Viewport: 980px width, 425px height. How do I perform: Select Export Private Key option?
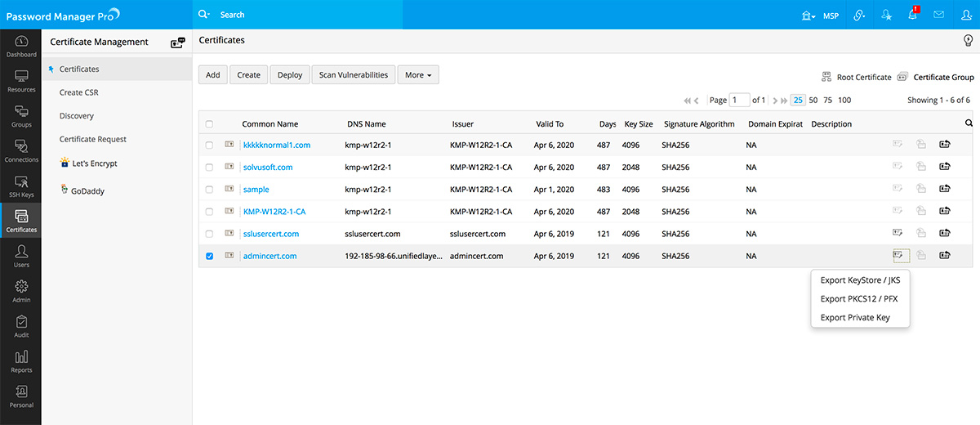[855, 318]
